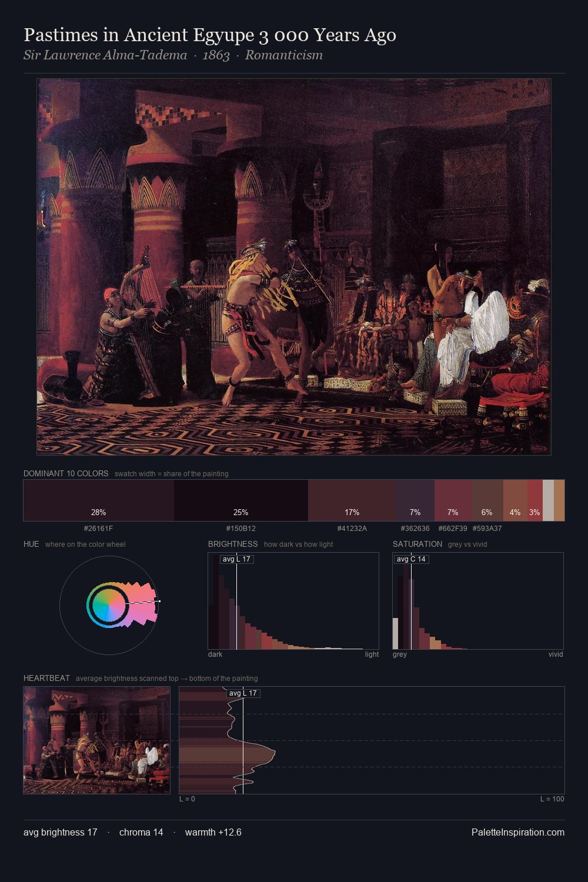588x882 pixels.
Task: Click the BRIGHTNESS section heading
Action: [233, 544]
